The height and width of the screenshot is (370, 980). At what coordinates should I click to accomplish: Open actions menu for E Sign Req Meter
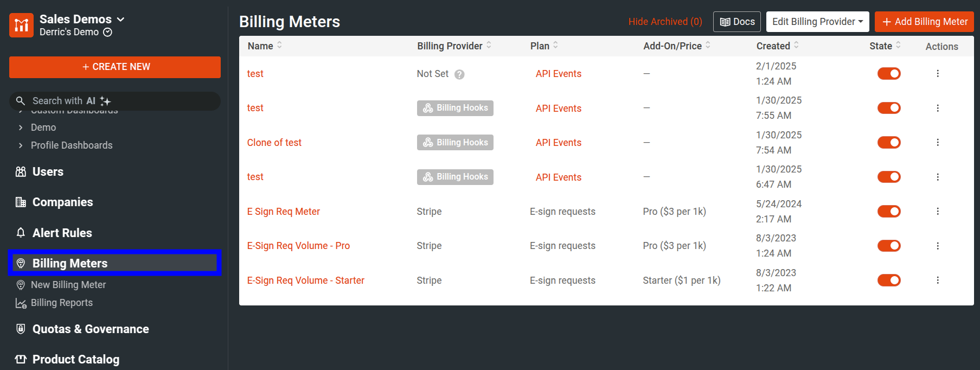(938, 211)
